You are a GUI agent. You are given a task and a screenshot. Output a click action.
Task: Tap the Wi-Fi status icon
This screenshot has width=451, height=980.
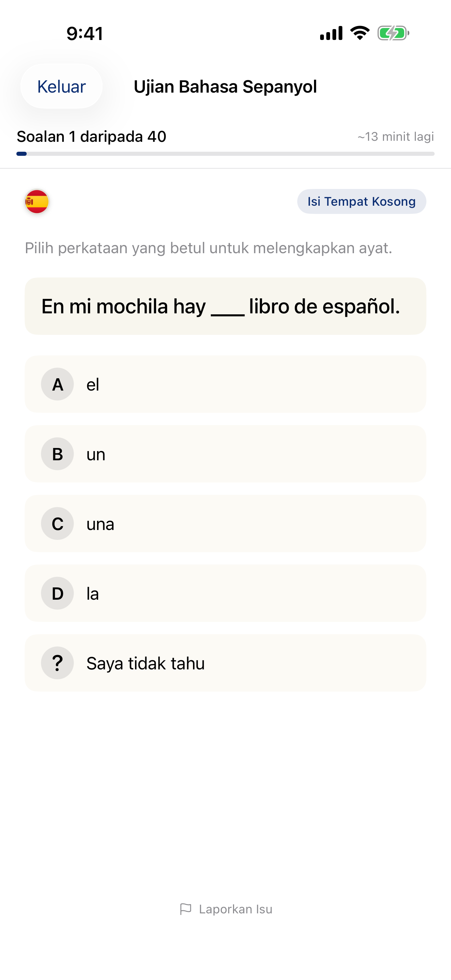[x=360, y=33]
